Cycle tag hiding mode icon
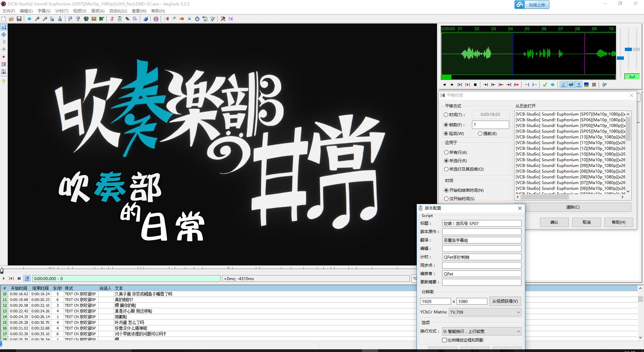The image size is (644, 352). 230,19
